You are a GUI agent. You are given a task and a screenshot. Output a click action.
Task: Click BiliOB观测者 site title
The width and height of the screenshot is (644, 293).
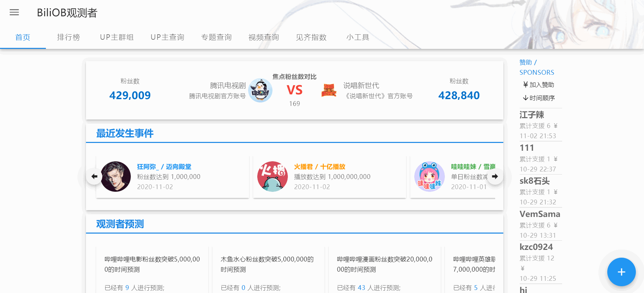pyautogui.click(x=67, y=13)
